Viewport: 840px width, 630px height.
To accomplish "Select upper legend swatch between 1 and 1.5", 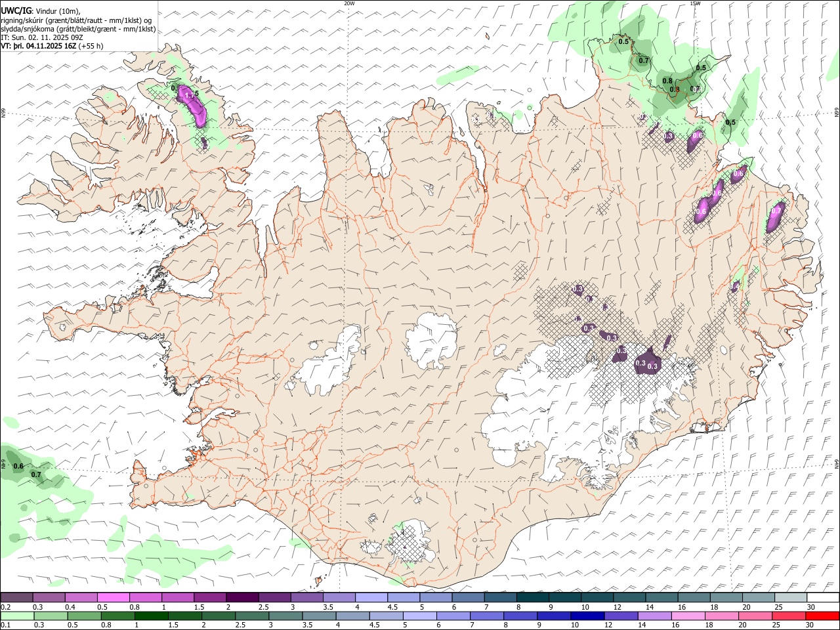I will tap(177, 597).
